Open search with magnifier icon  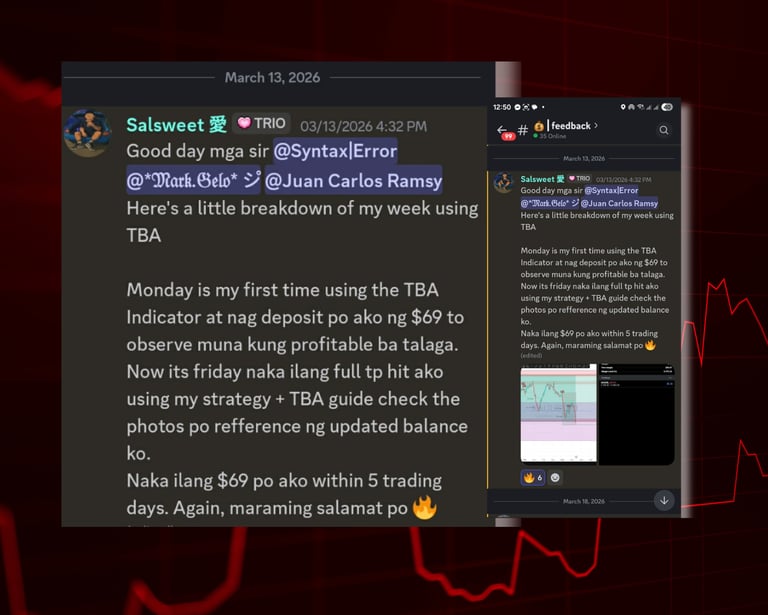click(664, 130)
